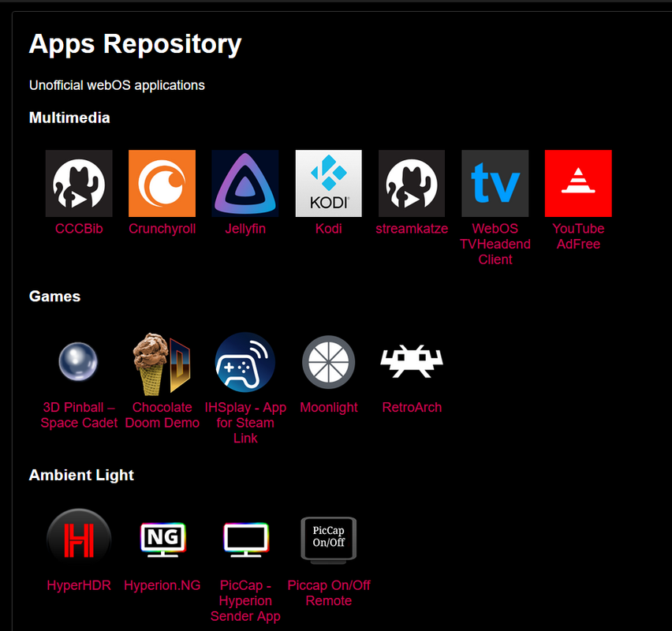
Task: Open the Moonlight text link
Action: click(x=329, y=407)
